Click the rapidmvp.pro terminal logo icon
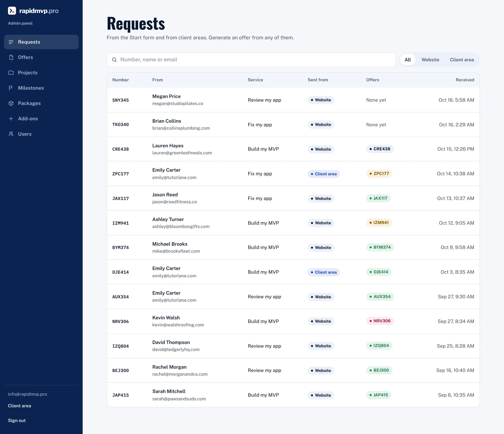 (x=12, y=11)
